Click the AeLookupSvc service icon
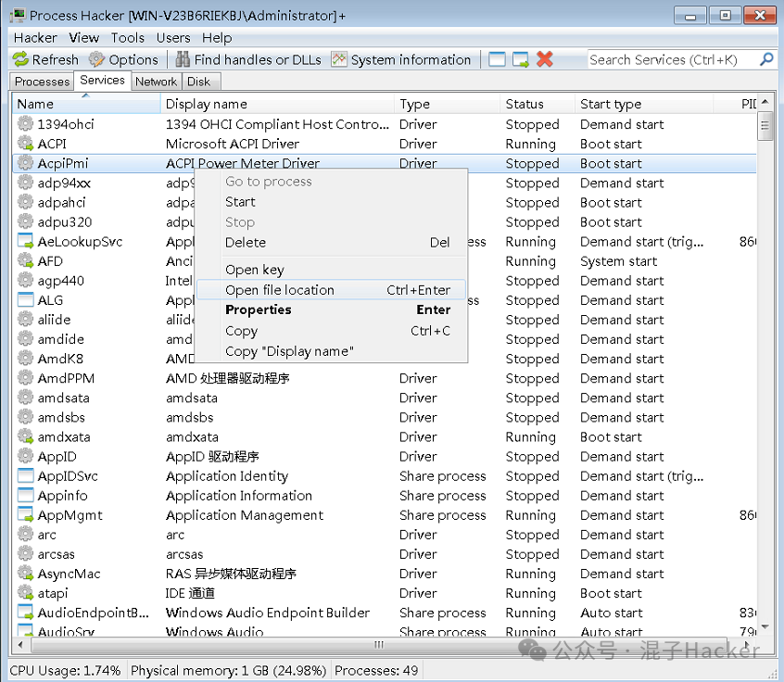This screenshot has height=682, width=784. tap(26, 242)
